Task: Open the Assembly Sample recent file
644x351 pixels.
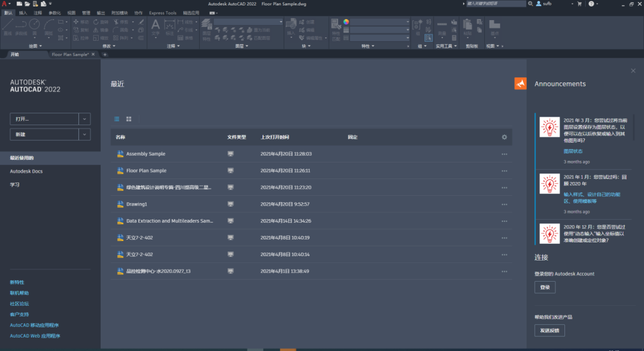Action: click(146, 154)
